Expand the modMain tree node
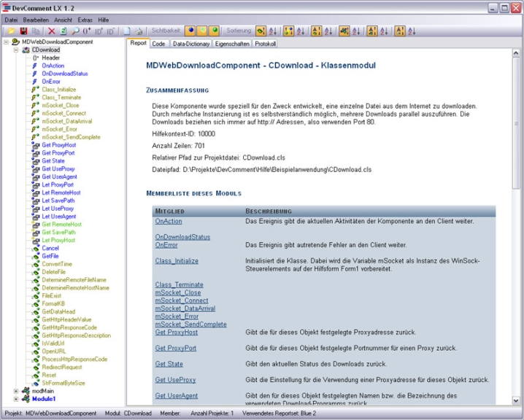This screenshot has width=524, height=420. coord(16,391)
